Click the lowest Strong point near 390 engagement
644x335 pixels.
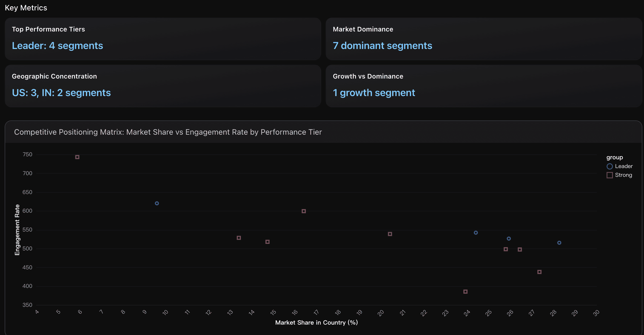coord(465,291)
